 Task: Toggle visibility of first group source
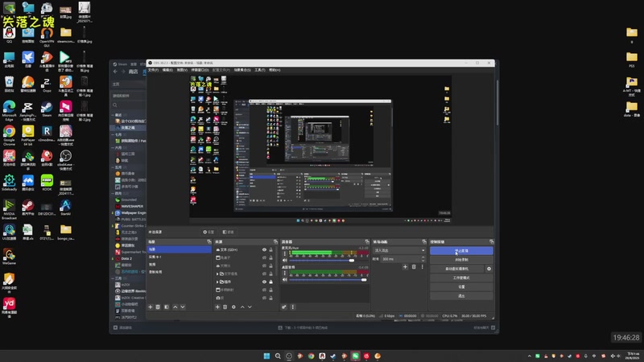click(x=264, y=274)
